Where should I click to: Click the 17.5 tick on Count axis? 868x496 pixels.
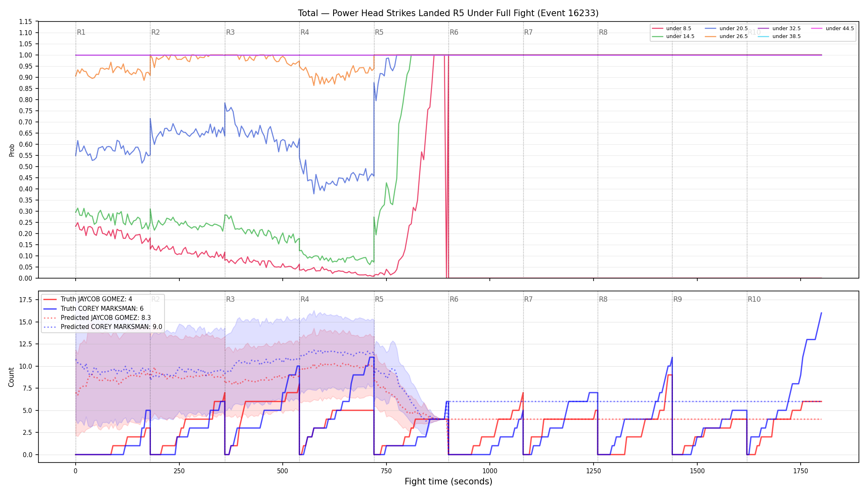[26, 300]
